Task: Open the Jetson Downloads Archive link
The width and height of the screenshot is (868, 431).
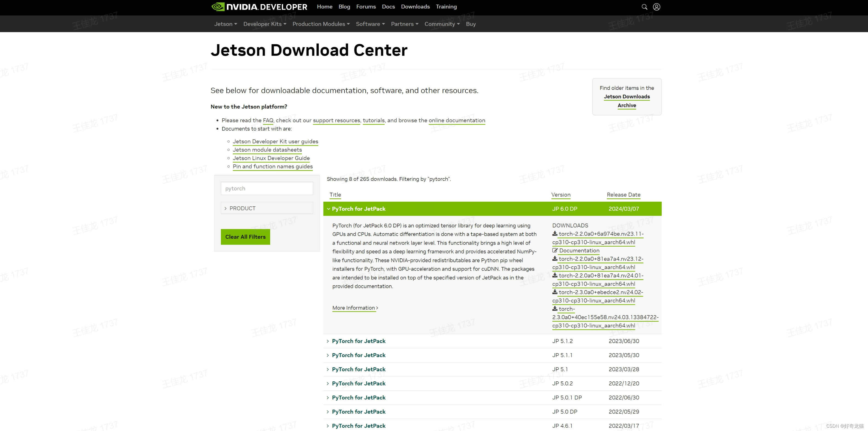Action: pyautogui.click(x=627, y=101)
